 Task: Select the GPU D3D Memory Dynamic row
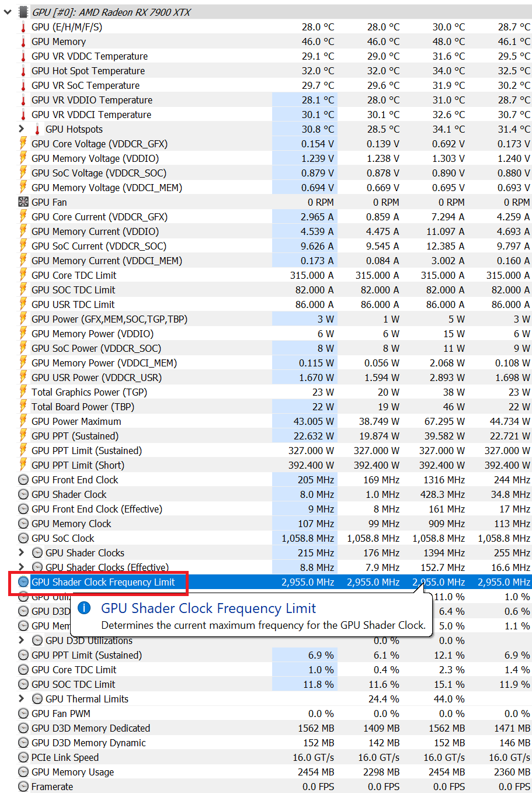[x=274, y=743]
